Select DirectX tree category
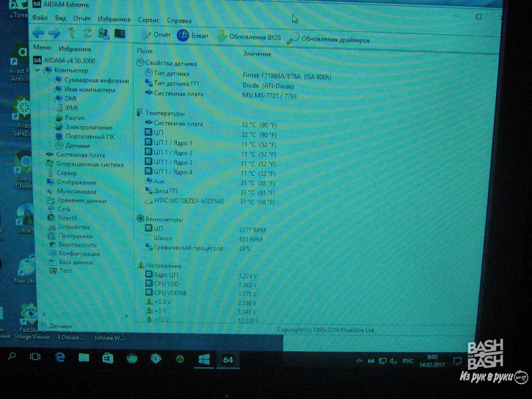Image resolution: width=532 pixels, height=399 pixels. click(62, 218)
